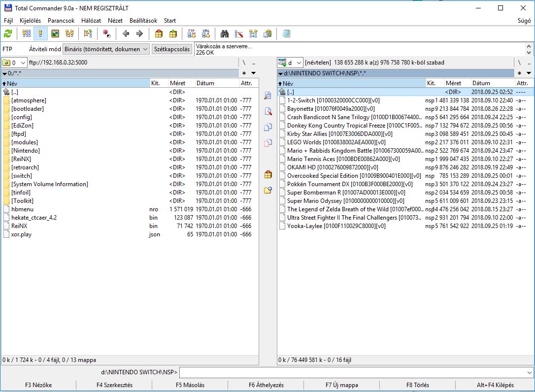Sort right panel by Dátum column header
535x392 pixels.
coord(493,83)
